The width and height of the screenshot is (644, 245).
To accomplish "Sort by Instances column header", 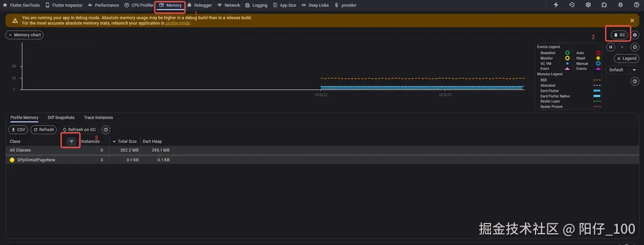I will [x=90, y=141].
